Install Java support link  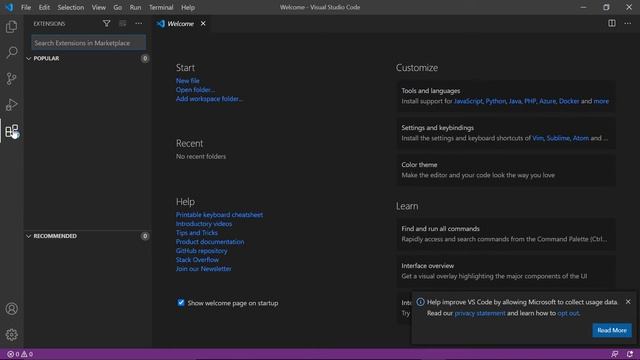tap(515, 101)
